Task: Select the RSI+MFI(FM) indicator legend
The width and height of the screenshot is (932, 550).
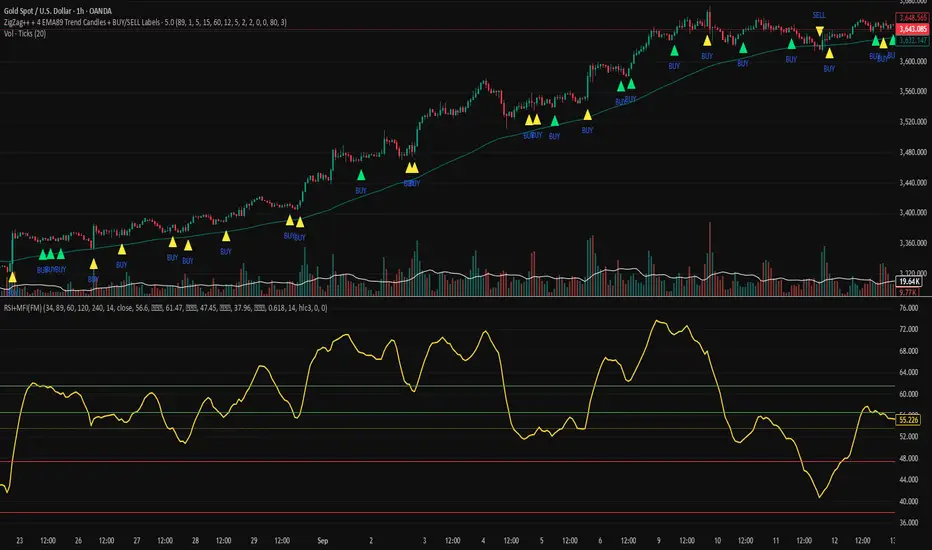Action: 165,308
